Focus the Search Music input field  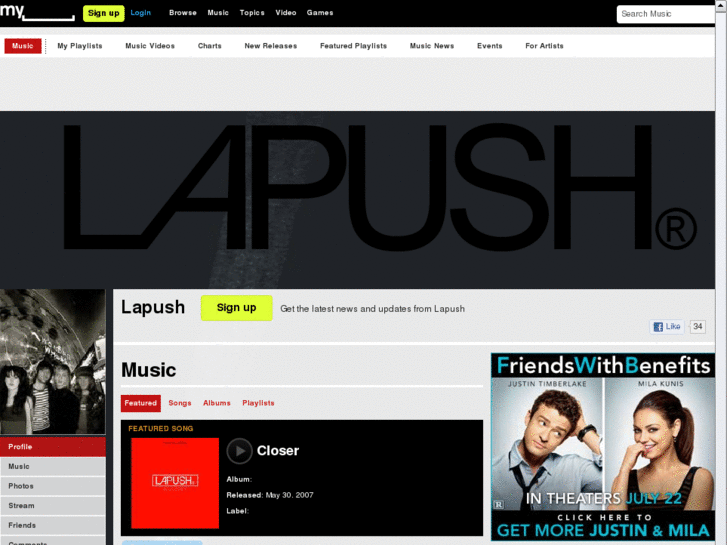(666, 14)
